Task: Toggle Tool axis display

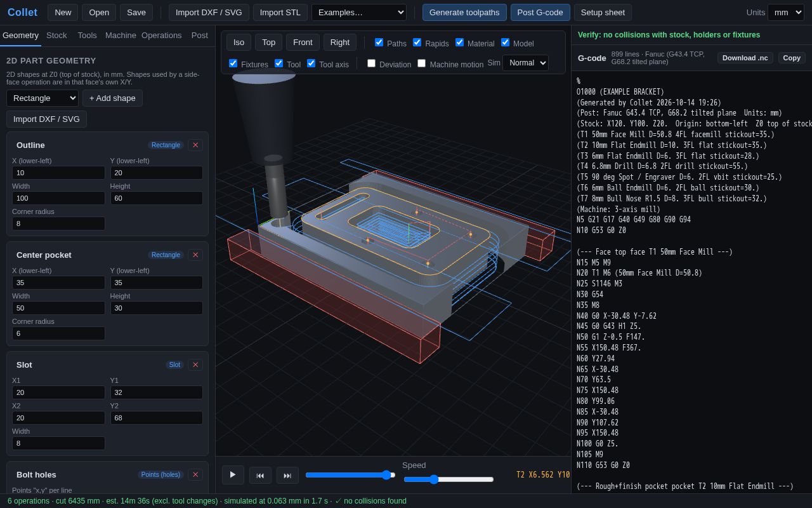Action: pyautogui.click(x=311, y=63)
